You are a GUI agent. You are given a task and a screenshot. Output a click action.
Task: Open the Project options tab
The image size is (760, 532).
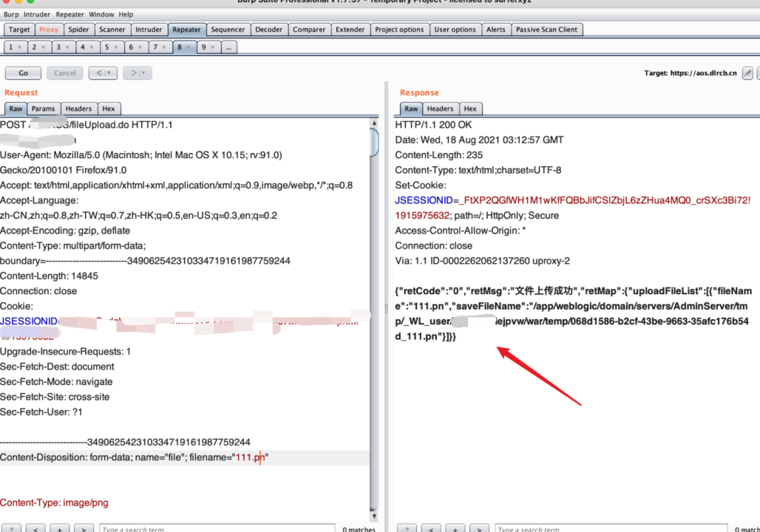[x=399, y=30]
